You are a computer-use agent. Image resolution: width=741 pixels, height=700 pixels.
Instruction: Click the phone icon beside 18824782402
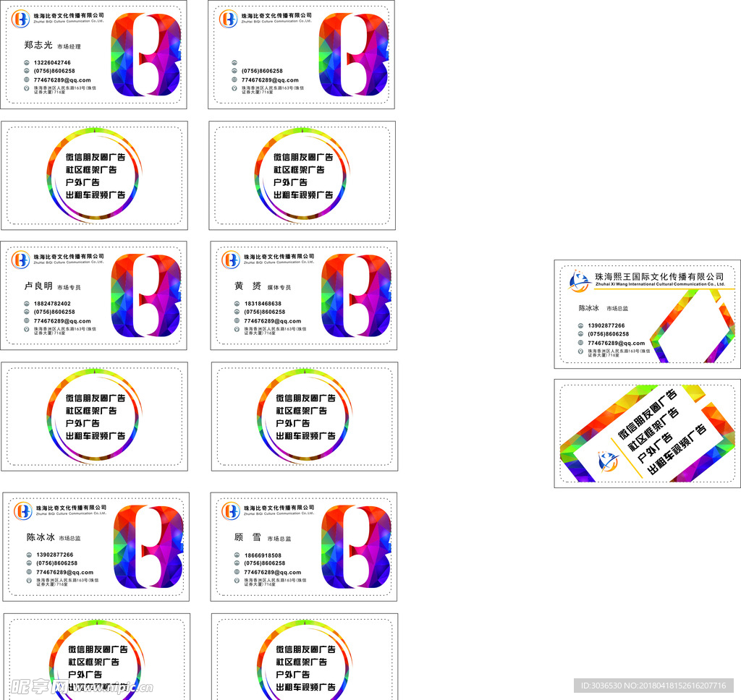click(x=27, y=304)
